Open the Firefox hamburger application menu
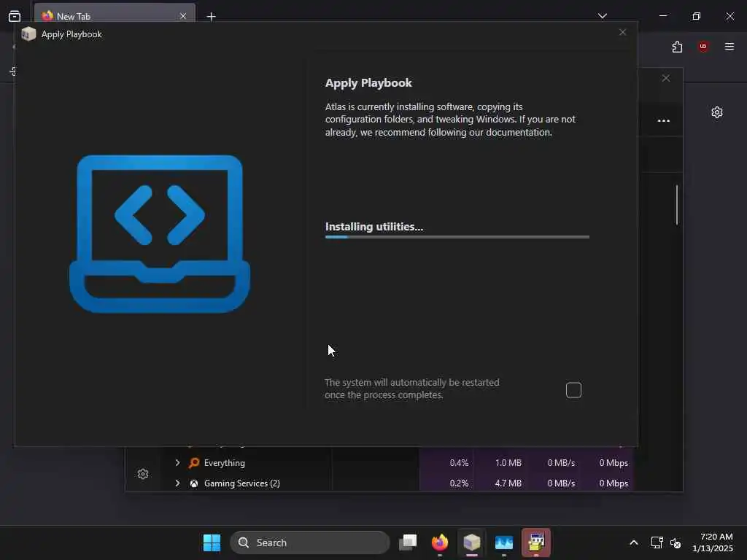Screen dimensions: 747x560 [729, 47]
